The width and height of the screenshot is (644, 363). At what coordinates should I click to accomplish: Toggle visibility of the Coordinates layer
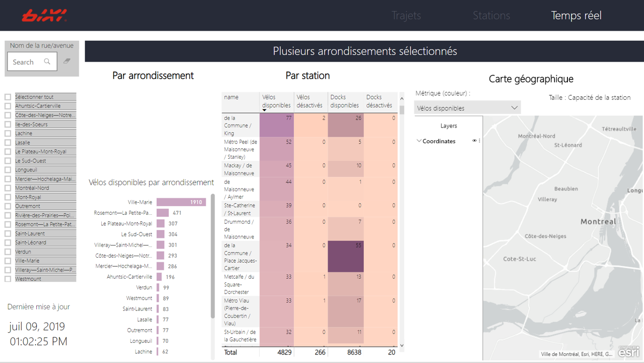pos(474,141)
